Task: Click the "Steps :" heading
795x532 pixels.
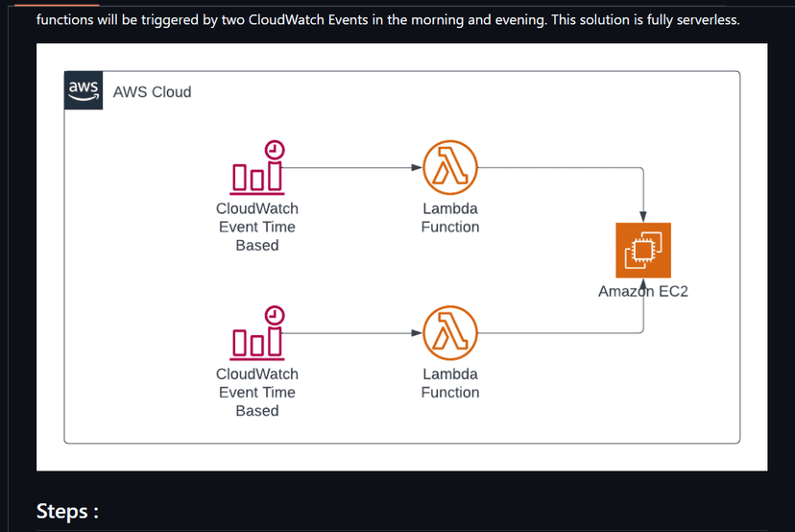Action: tap(67, 511)
